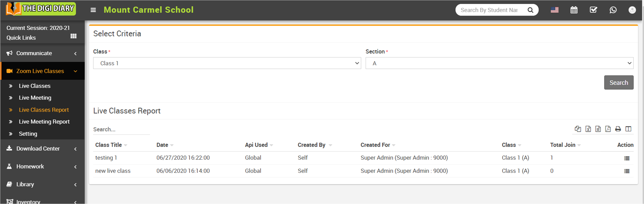The width and height of the screenshot is (644, 204).
Task: Expand the Communicate sidebar menu
Action: 42,53
